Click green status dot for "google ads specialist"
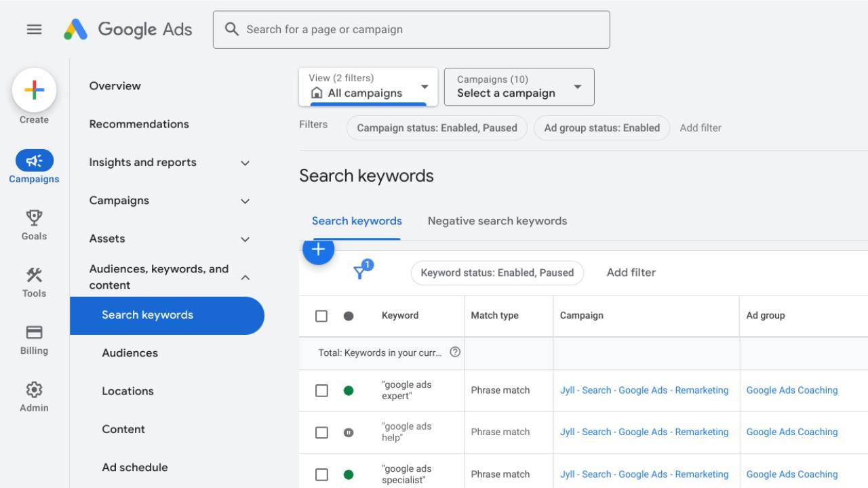This screenshot has height=488, width=868. click(x=349, y=474)
